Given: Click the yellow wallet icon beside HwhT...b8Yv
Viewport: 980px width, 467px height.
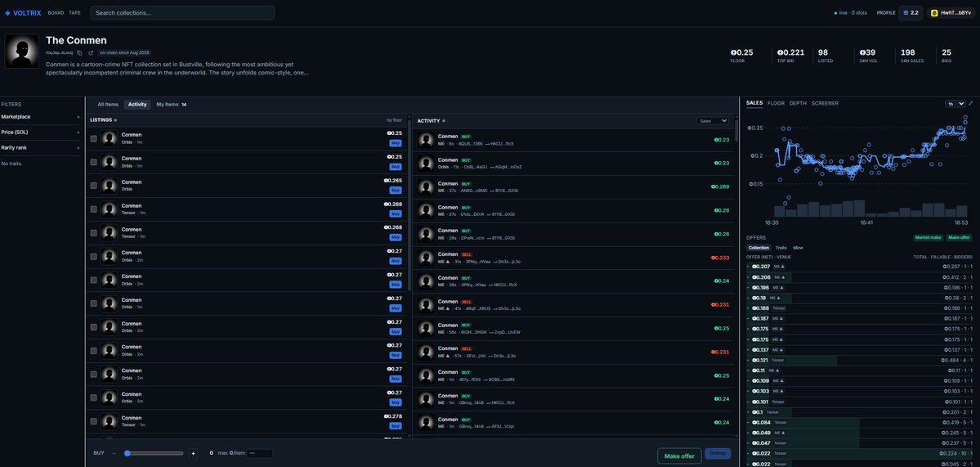Looking at the screenshot, I should click(x=934, y=12).
